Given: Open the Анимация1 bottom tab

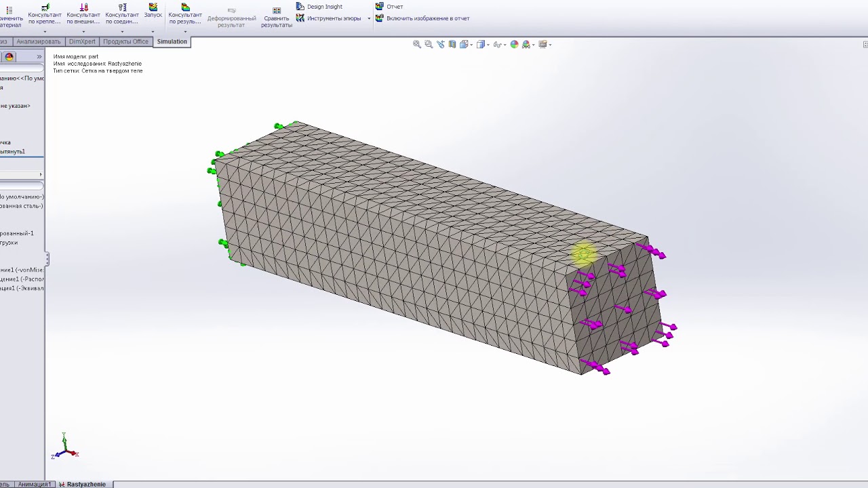Looking at the screenshot, I should [35, 484].
